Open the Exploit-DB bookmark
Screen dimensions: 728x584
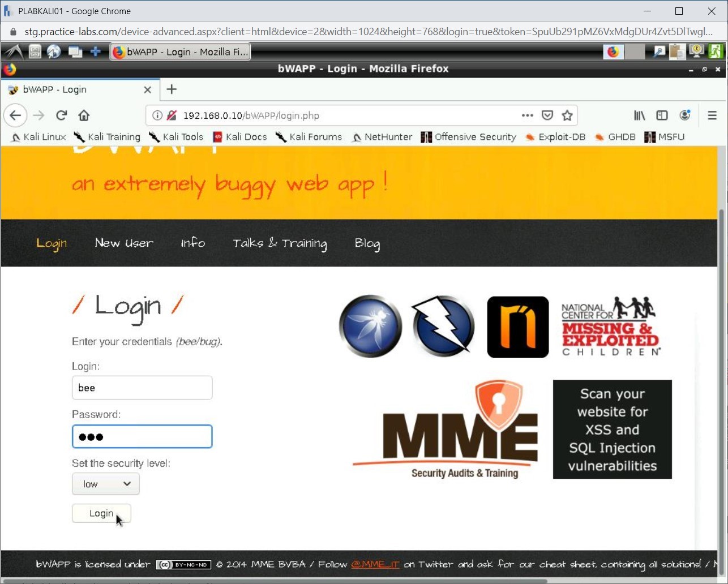(x=555, y=137)
